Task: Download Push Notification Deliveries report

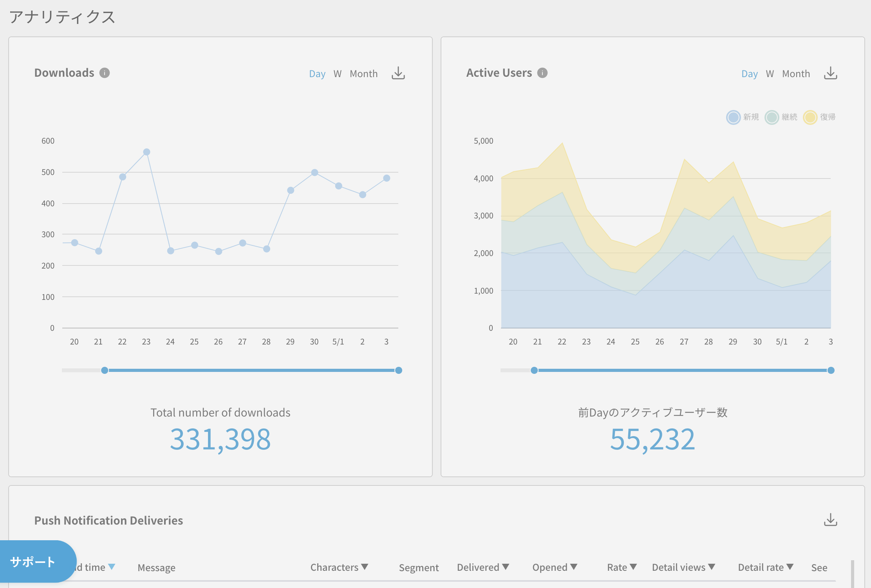Action: pyautogui.click(x=830, y=520)
